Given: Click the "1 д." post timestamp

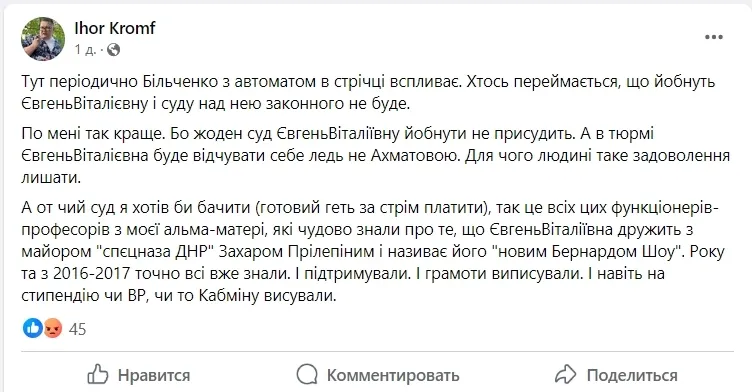Looking at the screenshot, I should click(85, 49).
